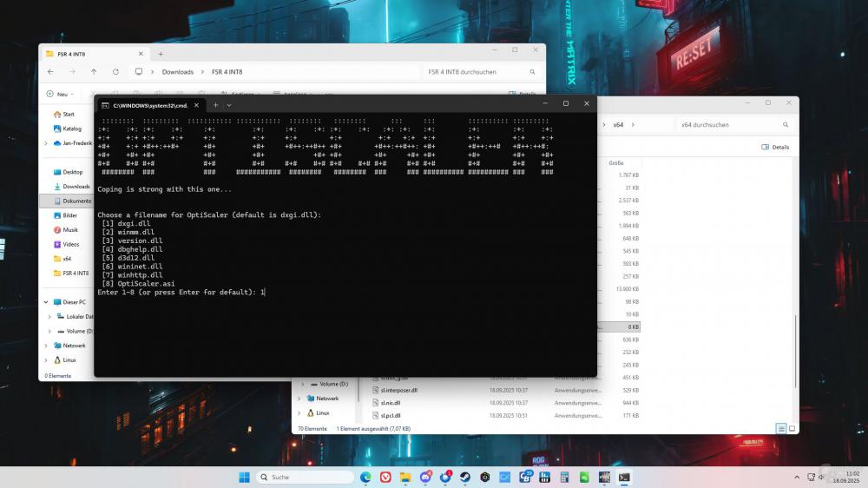Expand the Linux node in the sidebar
Image resolution: width=868 pixels, height=488 pixels.
(49, 359)
